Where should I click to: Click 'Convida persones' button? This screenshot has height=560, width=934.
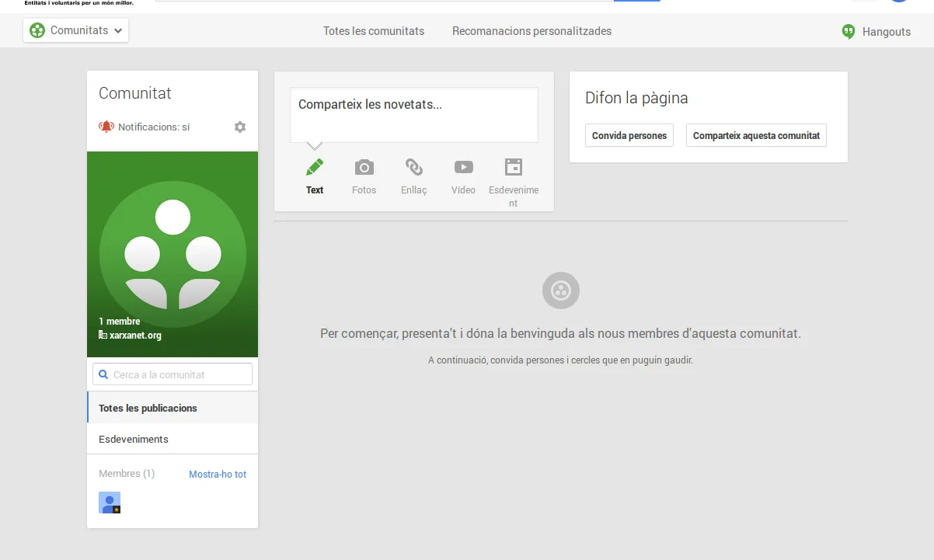coord(629,135)
